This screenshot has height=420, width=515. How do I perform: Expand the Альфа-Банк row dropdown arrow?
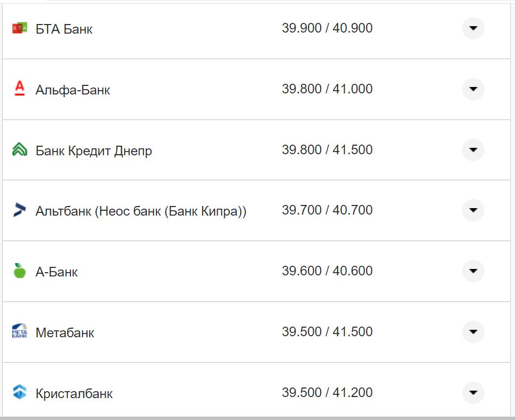click(473, 89)
